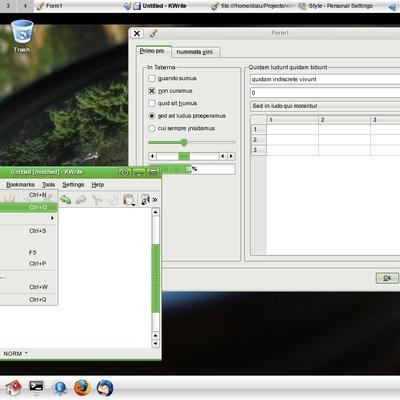Choose the Ctrl+W menu entry in KWrite
Screen dimensions: 400x400
click(x=29, y=287)
